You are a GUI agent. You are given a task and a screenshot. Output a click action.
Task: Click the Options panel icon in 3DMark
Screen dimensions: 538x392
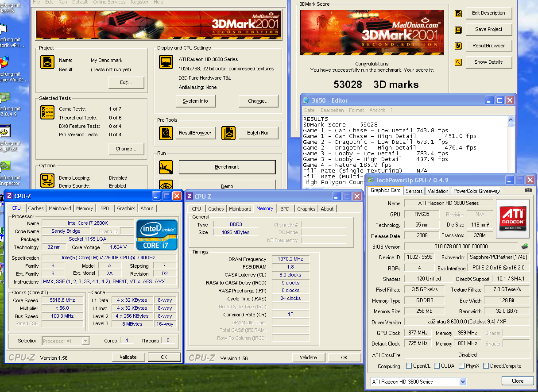47,181
